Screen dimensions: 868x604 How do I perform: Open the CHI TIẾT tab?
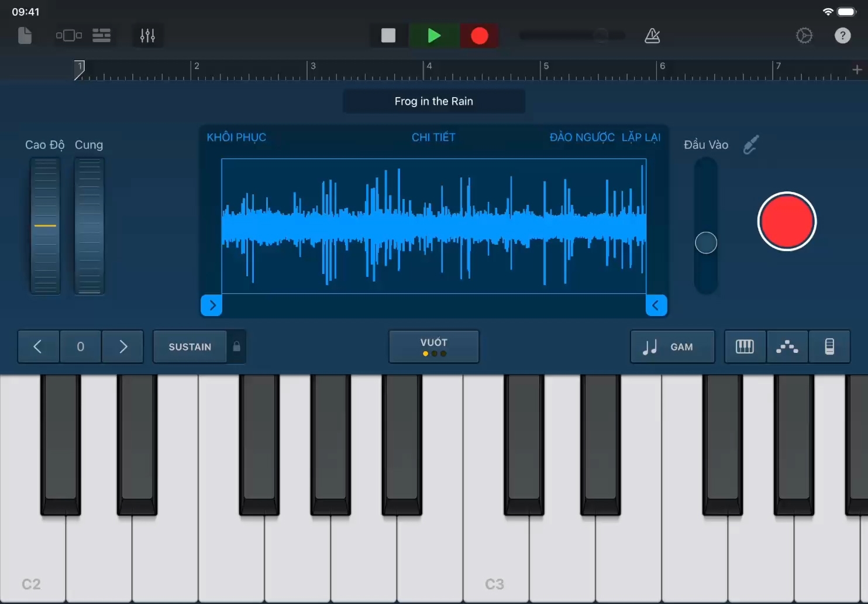[433, 137]
